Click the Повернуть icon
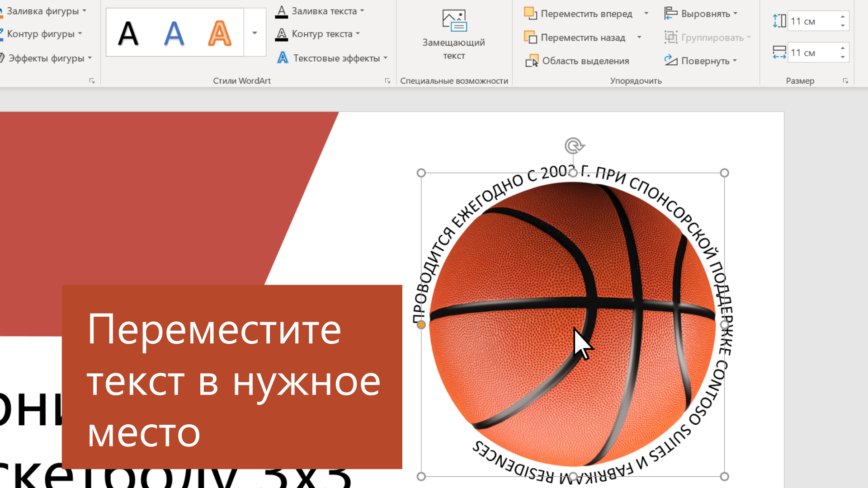868x488 pixels. [671, 60]
